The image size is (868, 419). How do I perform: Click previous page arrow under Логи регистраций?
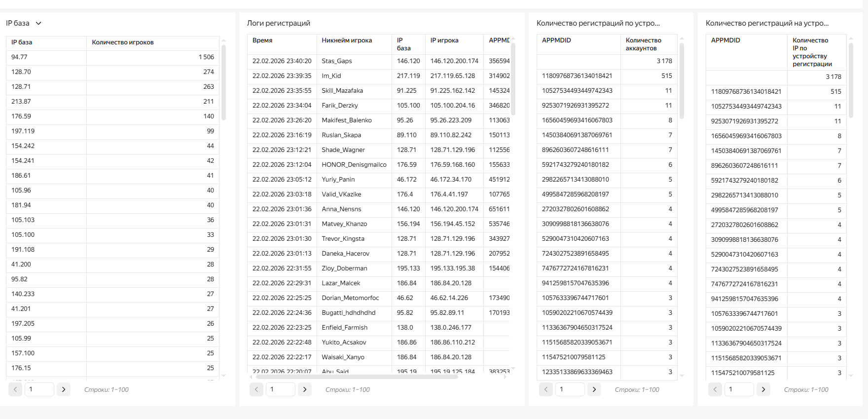click(256, 389)
